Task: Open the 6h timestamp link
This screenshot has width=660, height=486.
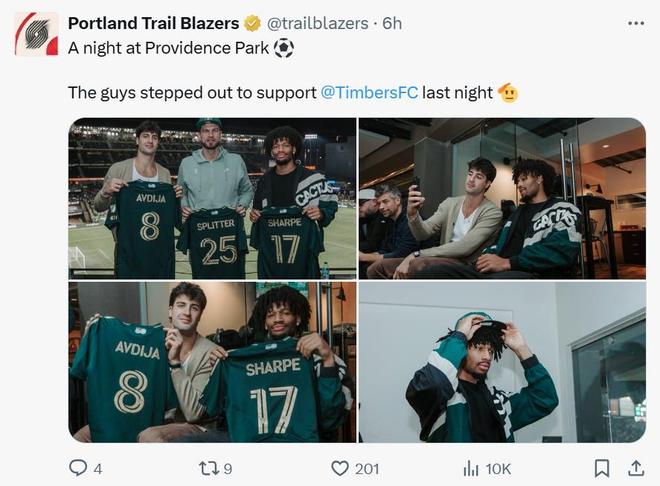Action: (392, 23)
